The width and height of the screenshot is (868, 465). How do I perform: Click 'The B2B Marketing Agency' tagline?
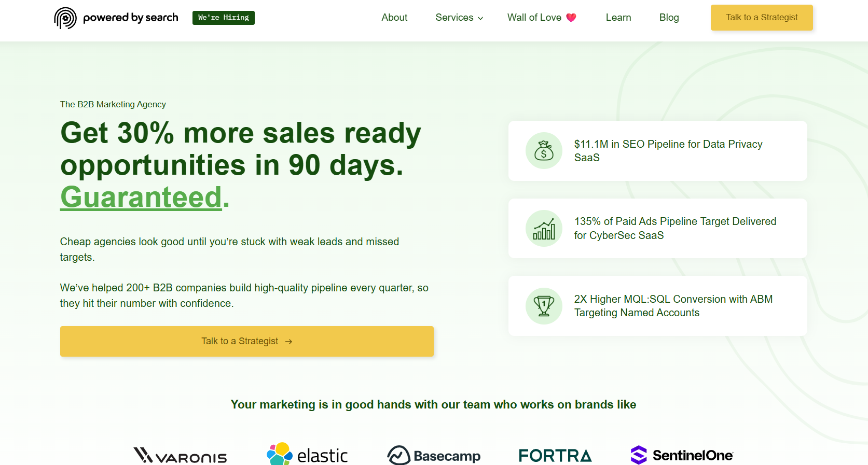(x=113, y=104)
